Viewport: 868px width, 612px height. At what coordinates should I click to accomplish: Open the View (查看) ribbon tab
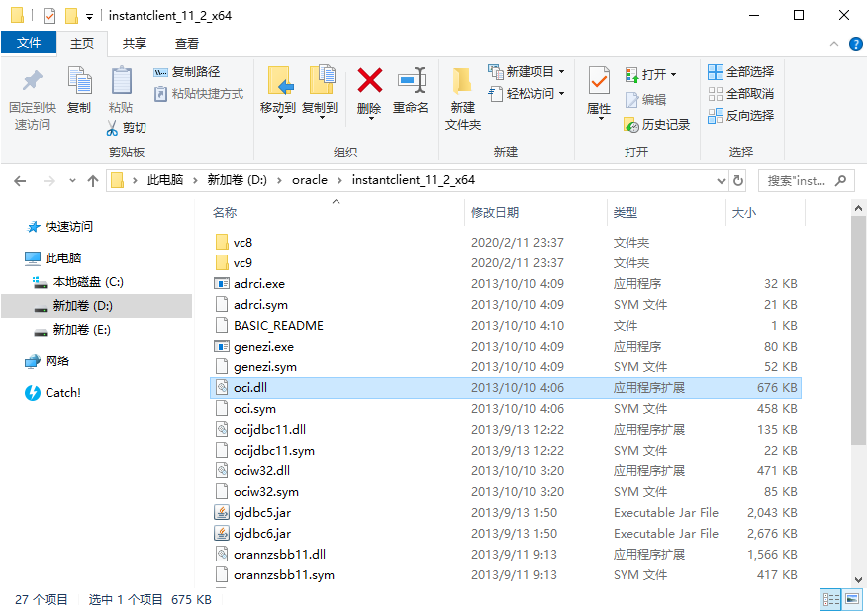(187, 44)
